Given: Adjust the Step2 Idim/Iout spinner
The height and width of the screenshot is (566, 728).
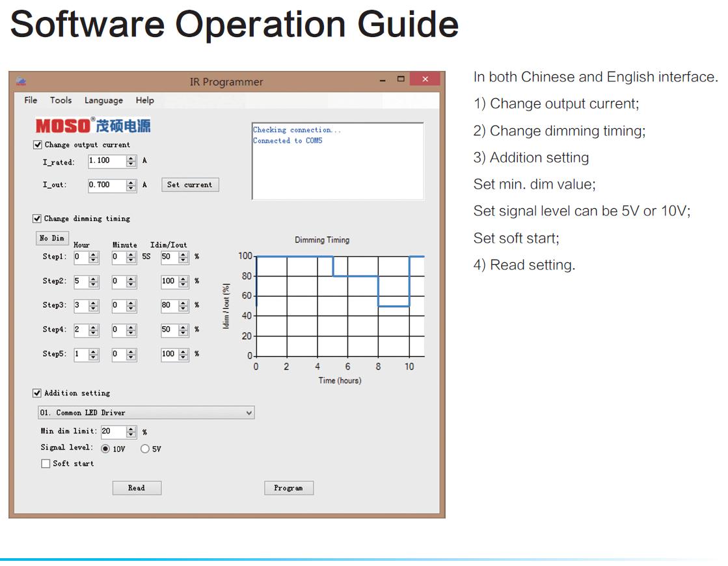Looking at the screenshot, I should [x=184, y=282].
